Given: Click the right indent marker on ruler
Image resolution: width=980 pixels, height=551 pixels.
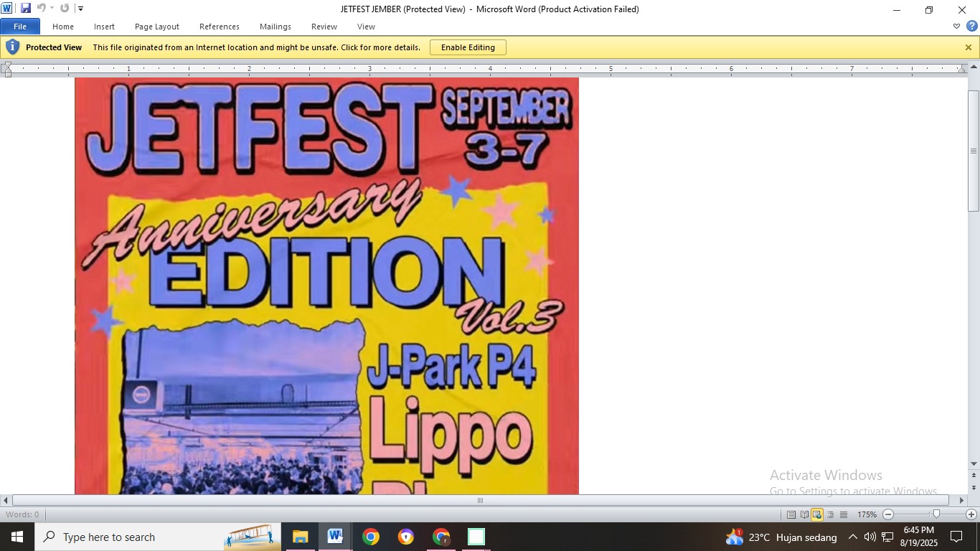Looking at the screenshot, I should [x=963, y=70].
